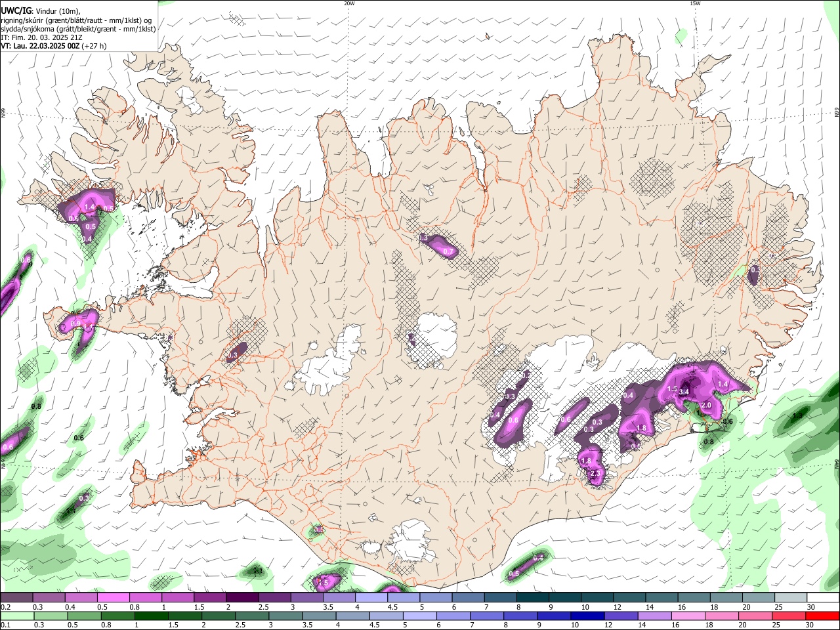
Task: Click the '2.0' precipitation value on the map
Action: pos(706,406)
